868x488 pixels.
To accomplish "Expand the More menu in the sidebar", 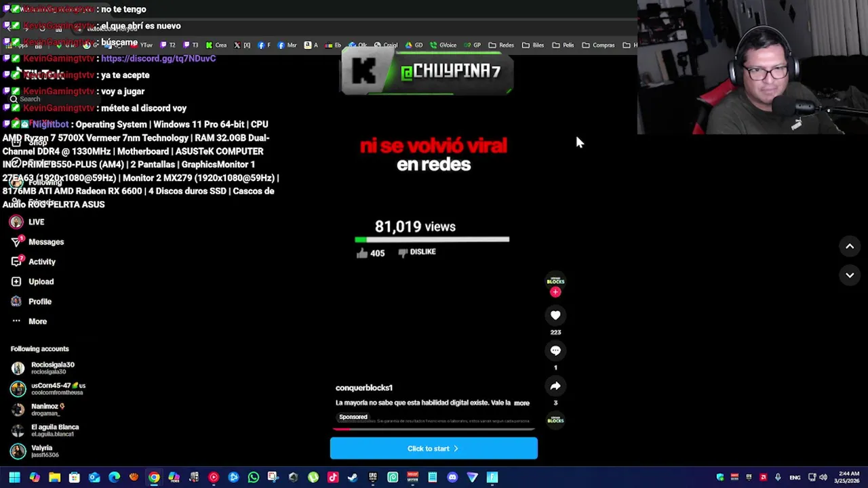I will 29,321.
